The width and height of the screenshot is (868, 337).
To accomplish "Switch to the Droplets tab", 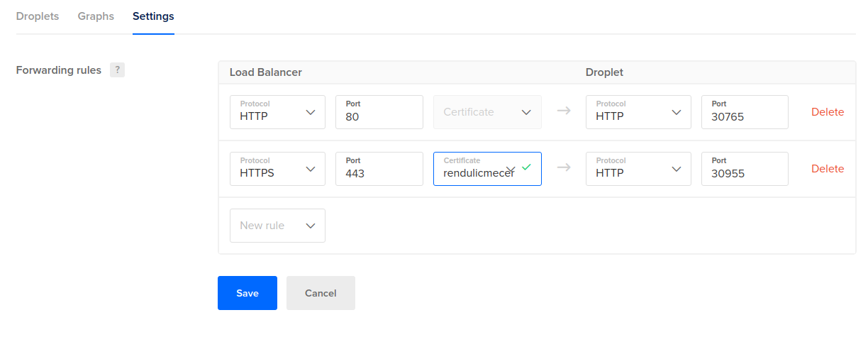I will 38,16.
